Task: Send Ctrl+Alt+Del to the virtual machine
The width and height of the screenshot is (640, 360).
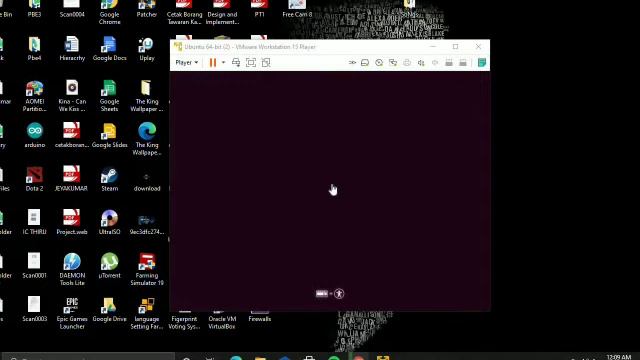Action: 236,62
